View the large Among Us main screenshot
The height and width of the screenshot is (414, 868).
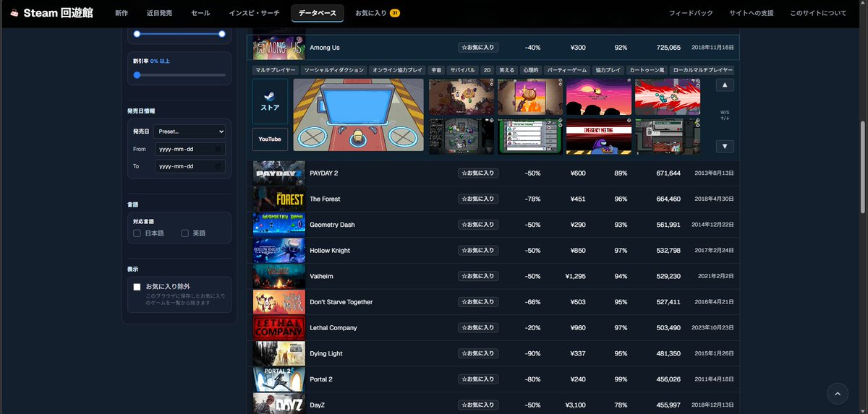pyautogui.click(x=358, y=115)
